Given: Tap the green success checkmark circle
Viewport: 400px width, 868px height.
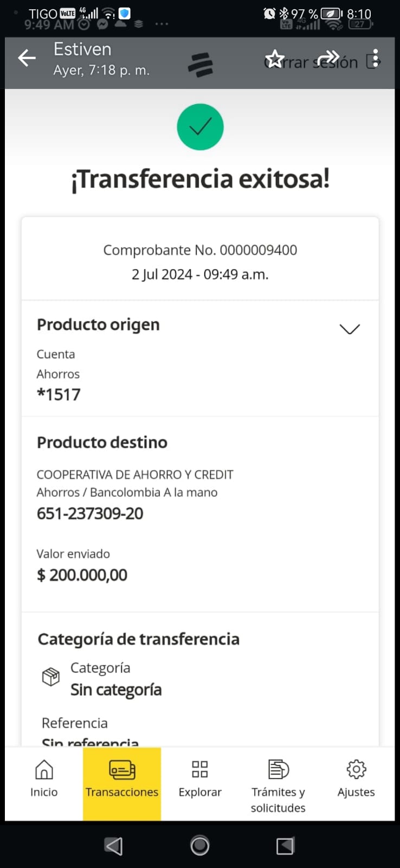Looking at the screenshot, I should [x=200, y=127].
